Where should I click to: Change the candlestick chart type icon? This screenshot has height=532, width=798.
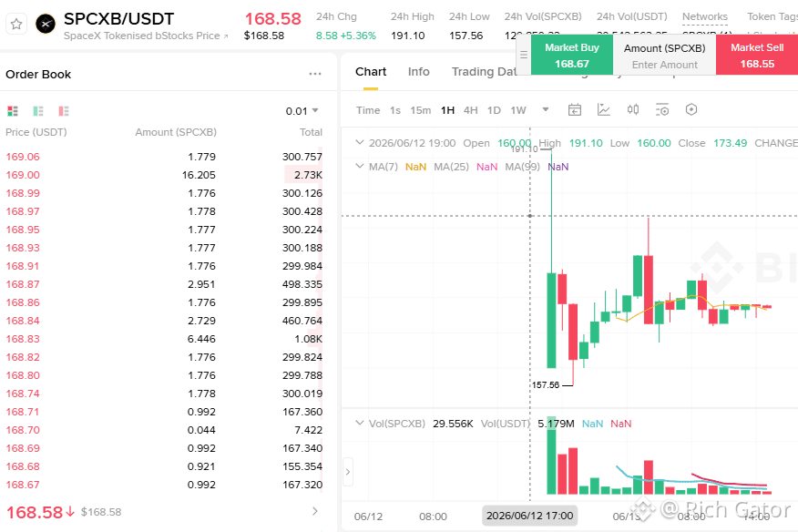pyautogui.click(x=632, y=109)
